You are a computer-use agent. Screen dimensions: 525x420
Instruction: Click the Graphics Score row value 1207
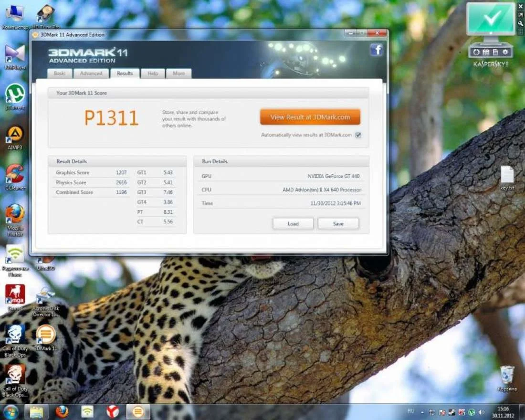121,172
